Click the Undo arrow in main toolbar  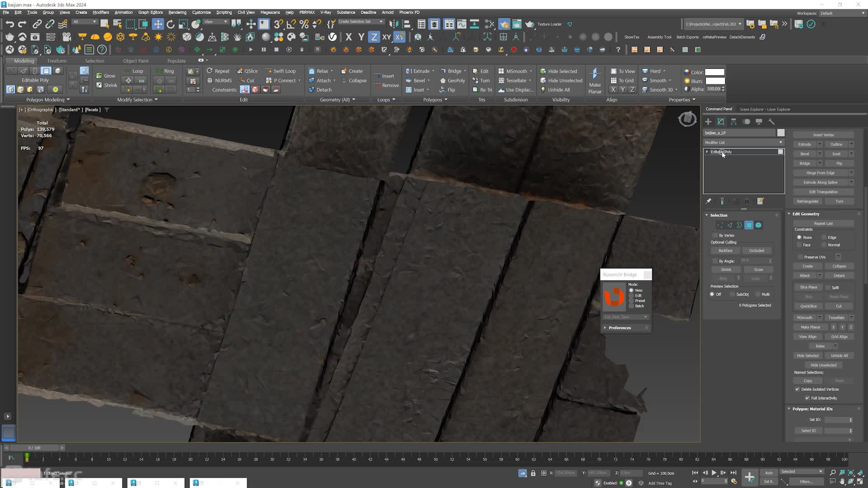tap(9, 24)
